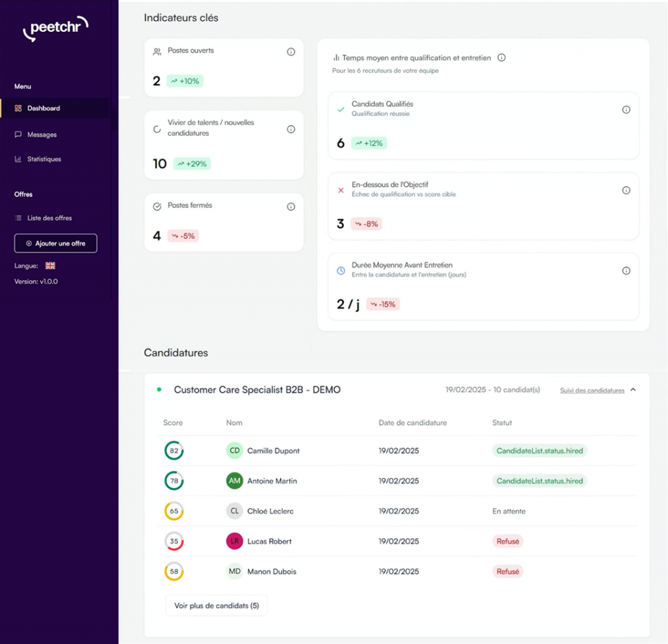
Task: Click info icon beside Vivier de talents
Action: click(291, 129)
